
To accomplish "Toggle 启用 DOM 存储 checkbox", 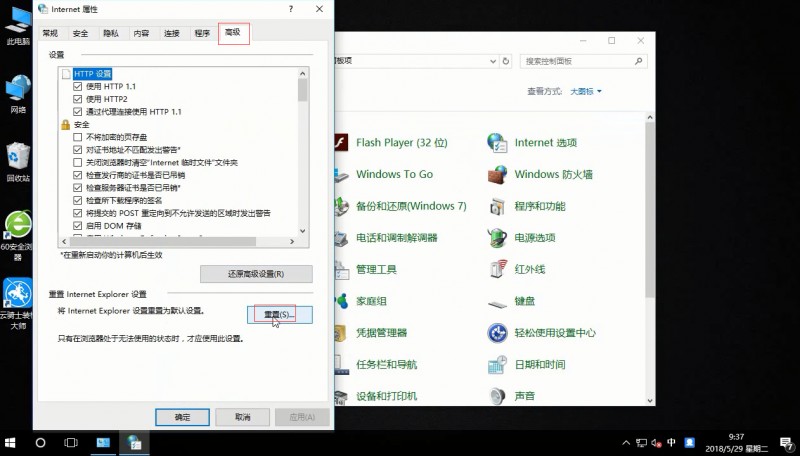I will click(x=78, y=225).
